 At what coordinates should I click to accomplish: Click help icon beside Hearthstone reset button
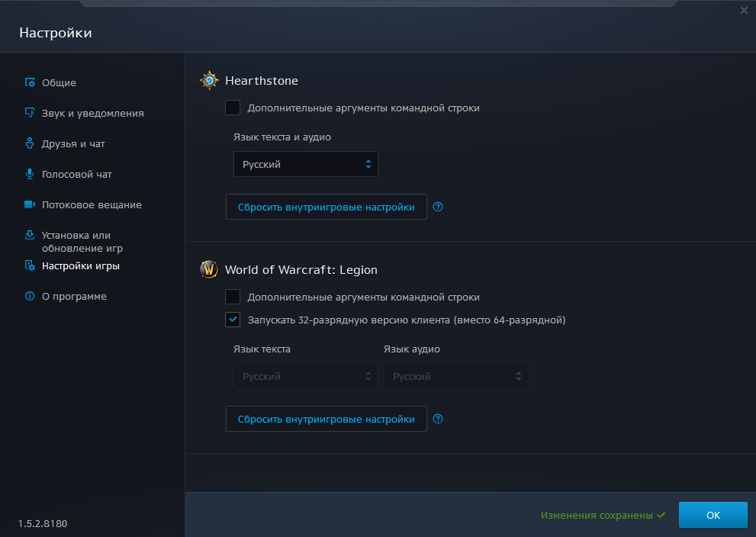(x=438, y=207)
